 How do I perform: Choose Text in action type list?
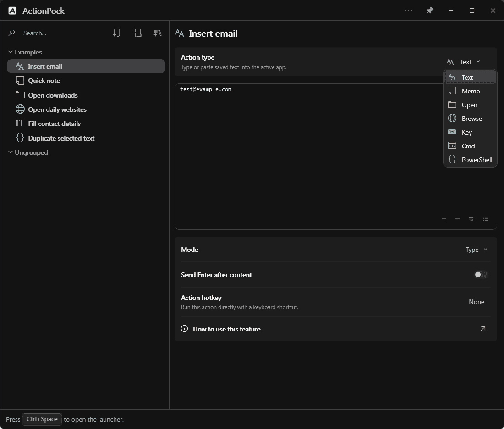[x=470, y=77]
